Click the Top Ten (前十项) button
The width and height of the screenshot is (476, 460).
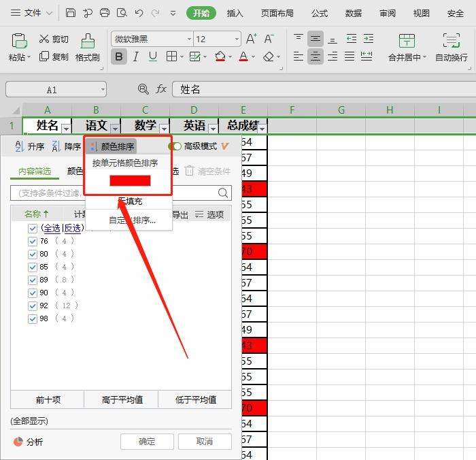(48, 399)
